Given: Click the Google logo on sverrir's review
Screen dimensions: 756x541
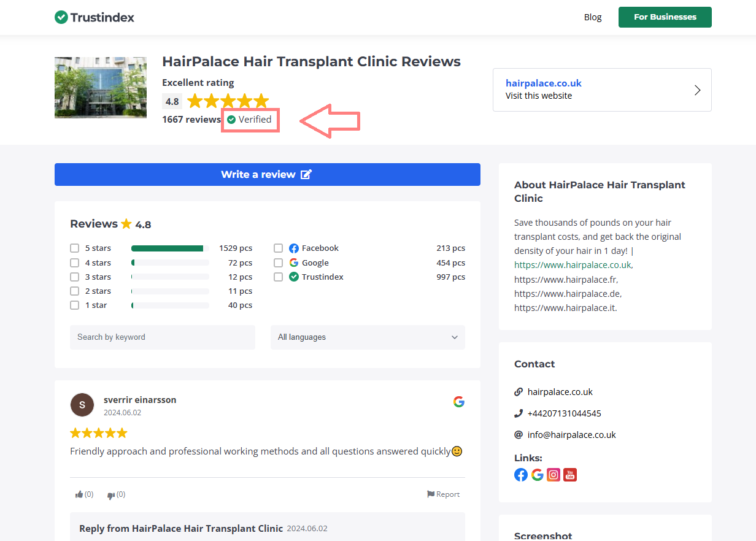Looking at the screenshot, I should pos(459,402).
